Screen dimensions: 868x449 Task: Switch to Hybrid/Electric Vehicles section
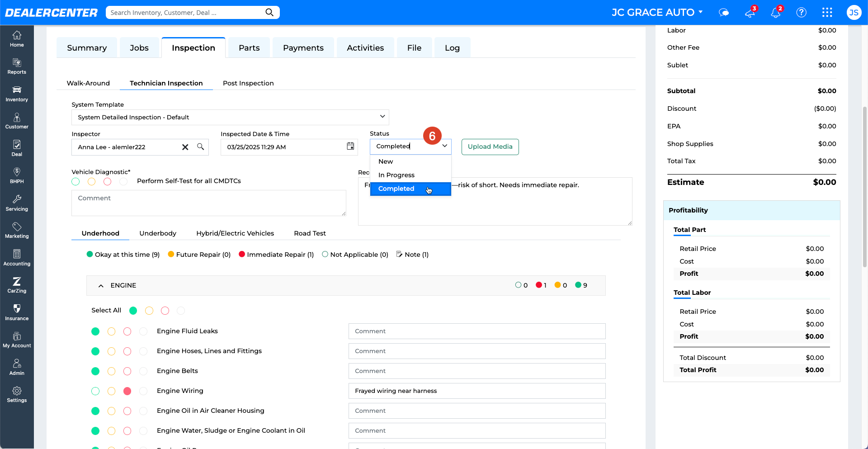click(x=235, y=233)
